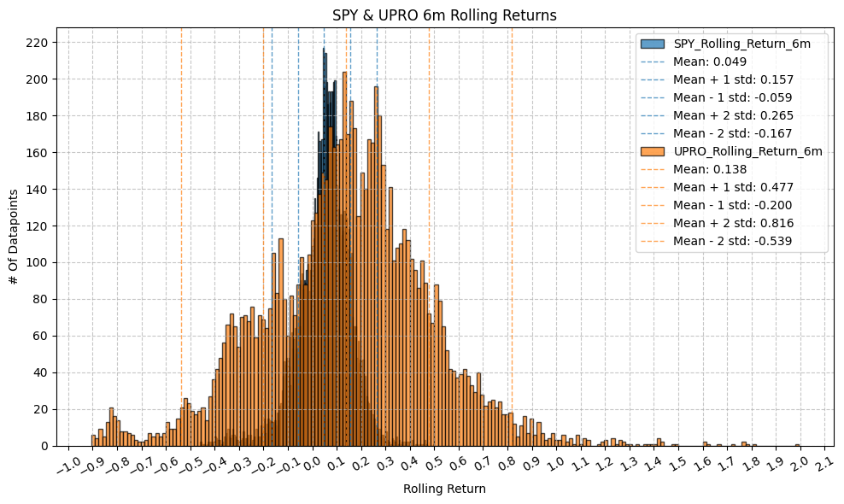Select the 'Mean + 2 std: 0.816' legend entry

733,223
